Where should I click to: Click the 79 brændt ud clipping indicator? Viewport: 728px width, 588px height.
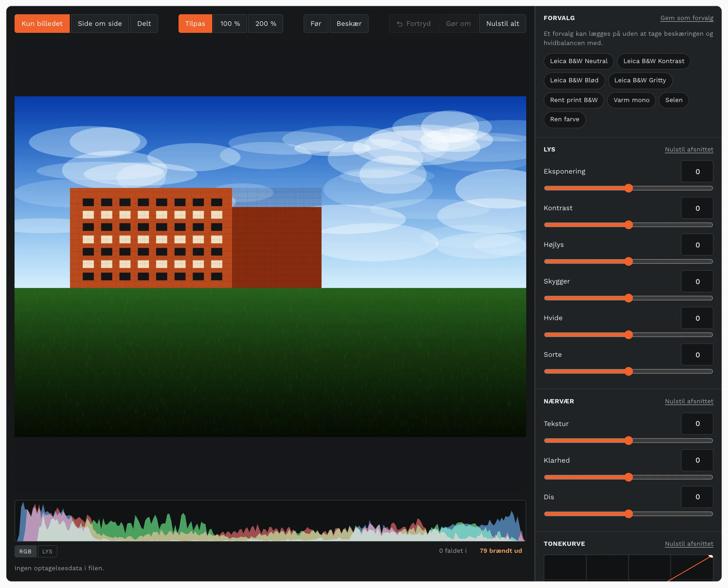[x=500, y=551]
